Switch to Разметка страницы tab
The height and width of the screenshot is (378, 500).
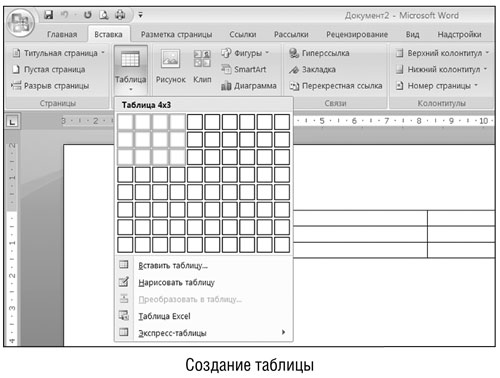[176, 34]
